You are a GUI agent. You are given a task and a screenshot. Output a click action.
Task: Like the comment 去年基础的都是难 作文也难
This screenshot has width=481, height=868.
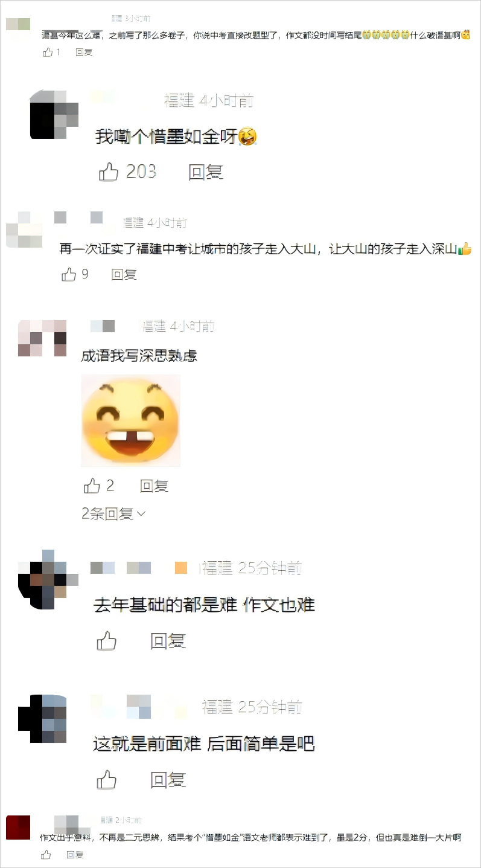click(x=107, y=640)
